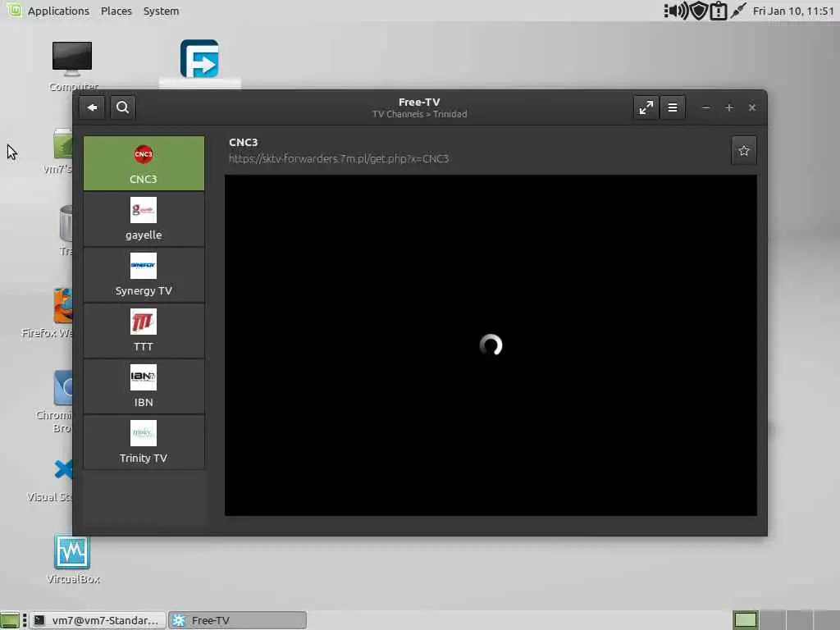Select the blue arrow desktop application icon
840x630 pixels.
tap(199, 59)
